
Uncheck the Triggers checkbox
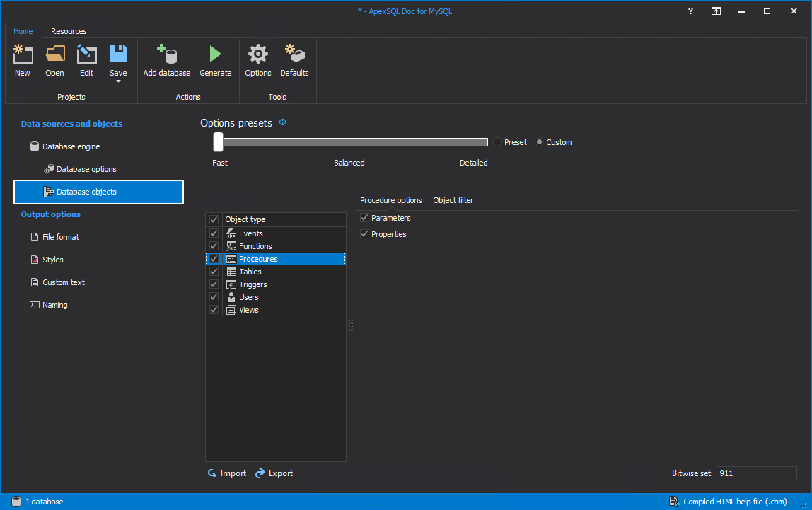[214, 284]
